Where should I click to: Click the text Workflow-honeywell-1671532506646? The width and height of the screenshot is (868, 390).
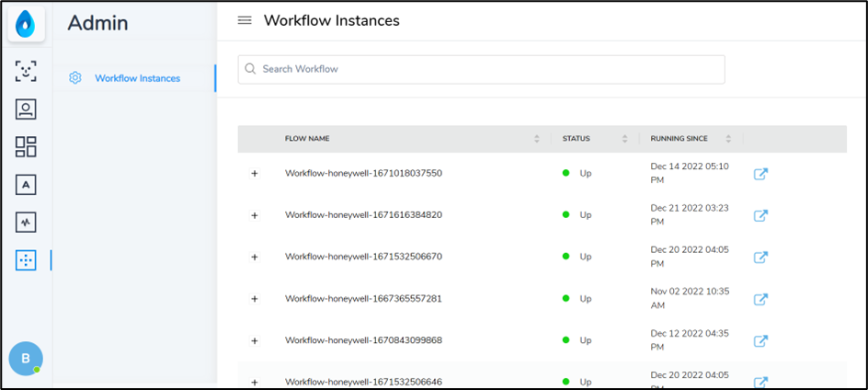point(364,382)
